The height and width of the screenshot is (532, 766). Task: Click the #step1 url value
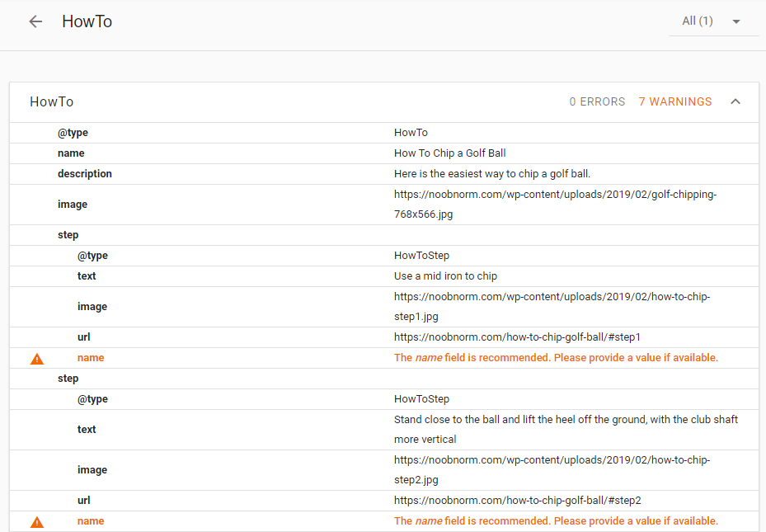click(517, 337)
